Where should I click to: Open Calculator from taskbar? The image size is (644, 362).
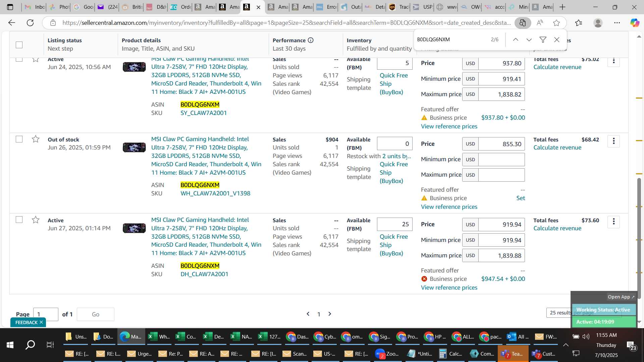click(451, 354)
